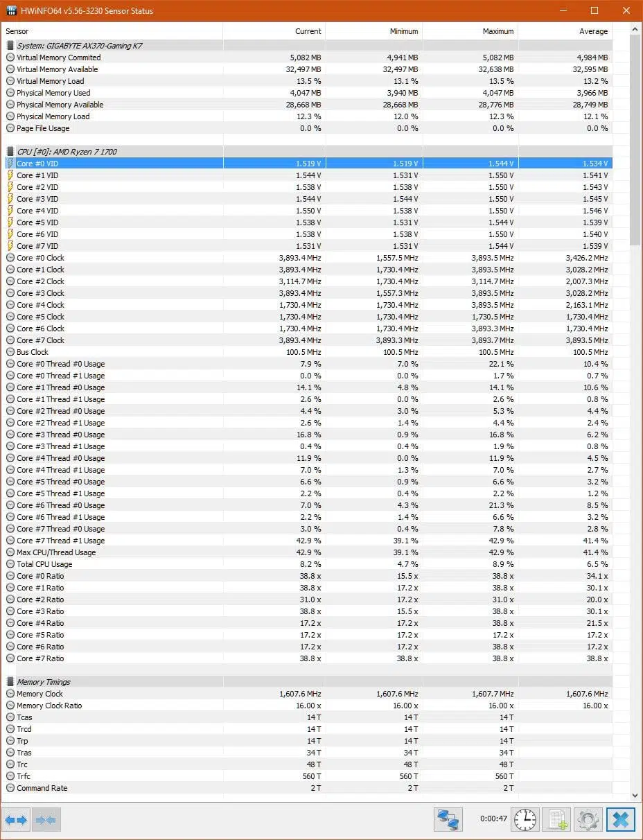Click the vertical scrollbar thumb
Screen dimensions: 643x840
click(635, 139)
